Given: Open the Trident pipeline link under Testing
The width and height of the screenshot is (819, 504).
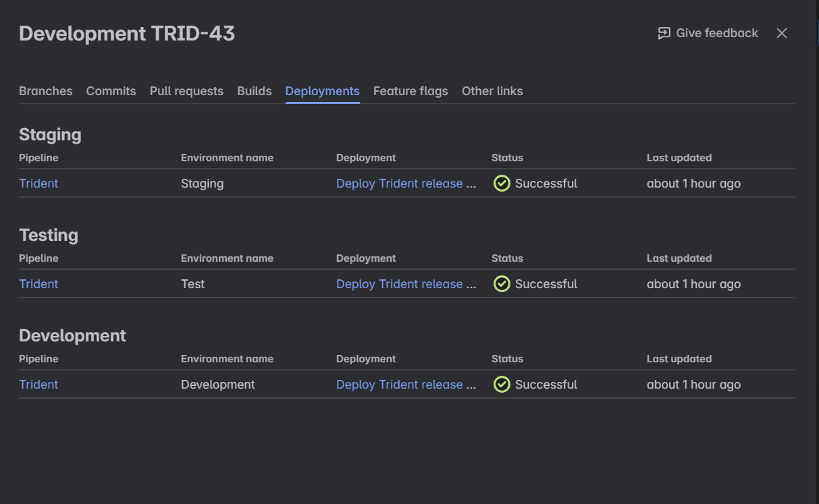Looking at the screenshot, I should click(x=38, y=283).
